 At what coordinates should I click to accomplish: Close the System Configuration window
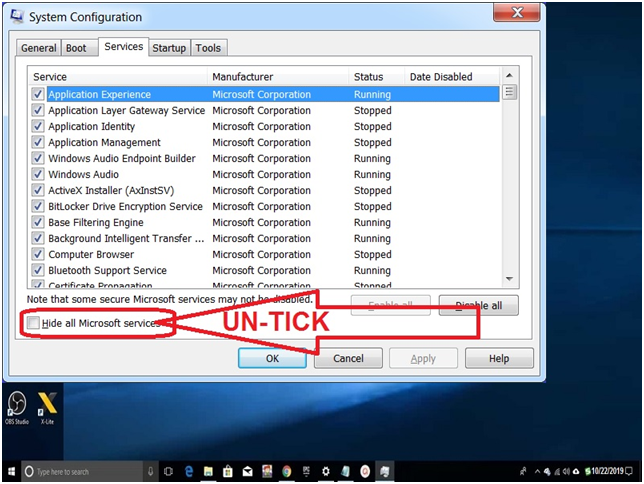click(517, 12)
